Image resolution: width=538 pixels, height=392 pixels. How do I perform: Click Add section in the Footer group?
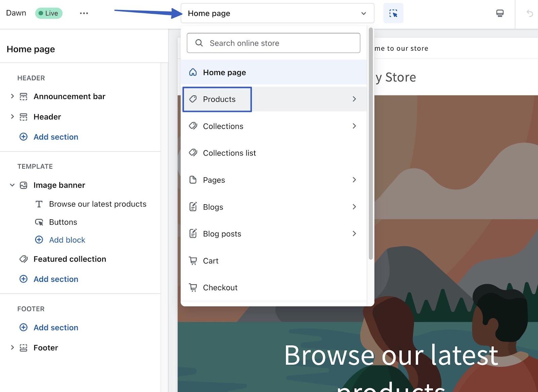pos(56,328)
